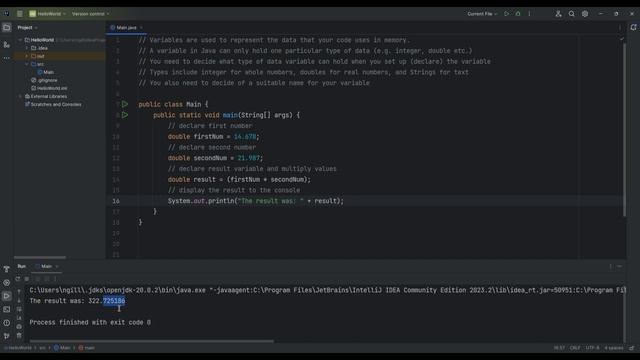Open the Build tool window hammer icon

click(x=7, y=269)
